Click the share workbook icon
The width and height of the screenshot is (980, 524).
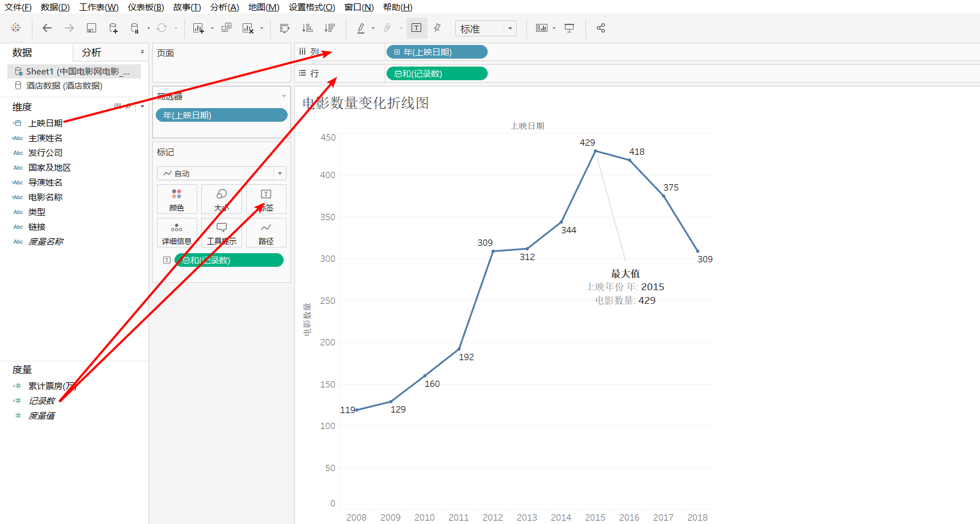[601, 28]
